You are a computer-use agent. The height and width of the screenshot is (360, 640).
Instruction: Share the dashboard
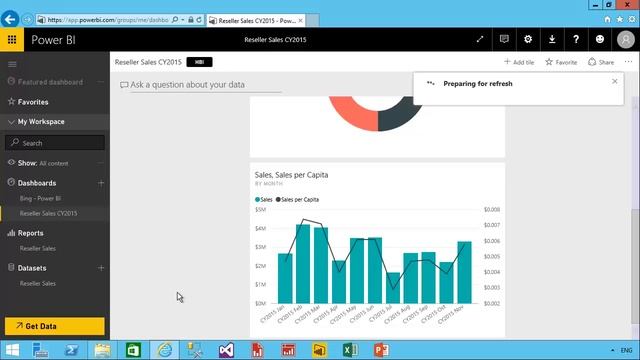click(601, 62)
